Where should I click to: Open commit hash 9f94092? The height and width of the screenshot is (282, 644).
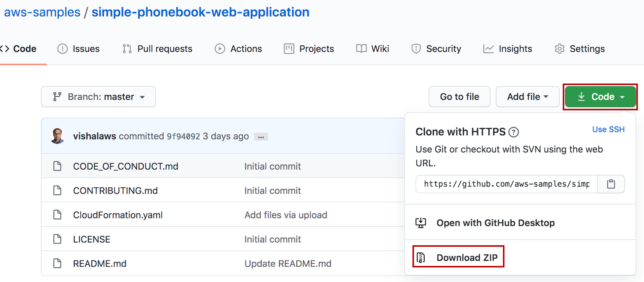point(183,136)
